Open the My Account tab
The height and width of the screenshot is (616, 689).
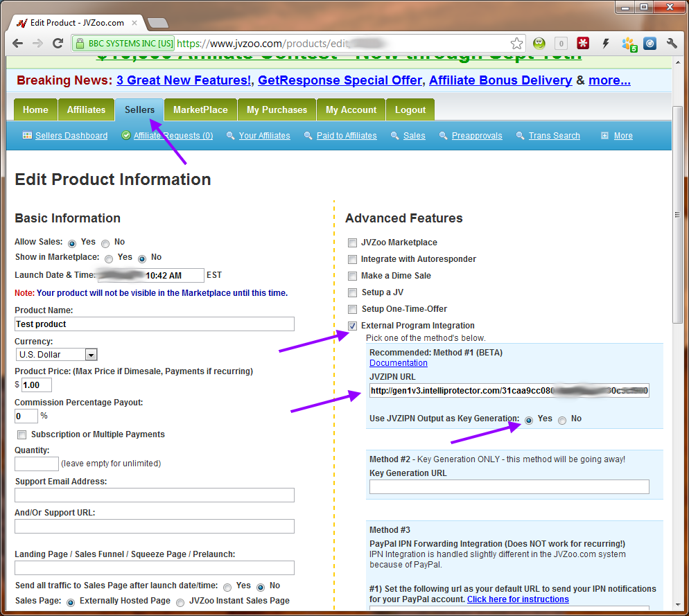point(351,110)
